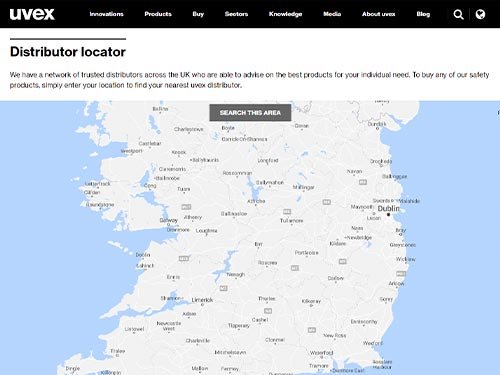Click the Enniscorthy label on the map
Viewport: 500px width, 375px height.
click(364, 322)
